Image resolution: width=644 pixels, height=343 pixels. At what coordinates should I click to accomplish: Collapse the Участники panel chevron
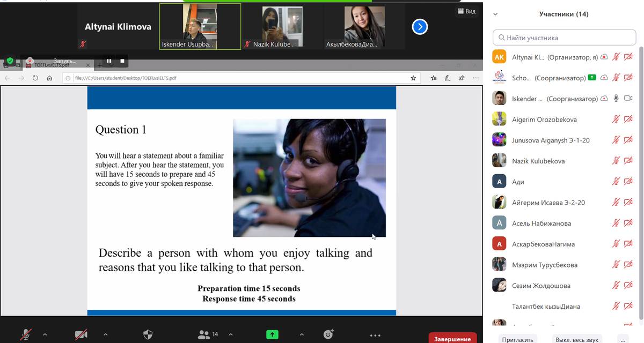[495, 14]
